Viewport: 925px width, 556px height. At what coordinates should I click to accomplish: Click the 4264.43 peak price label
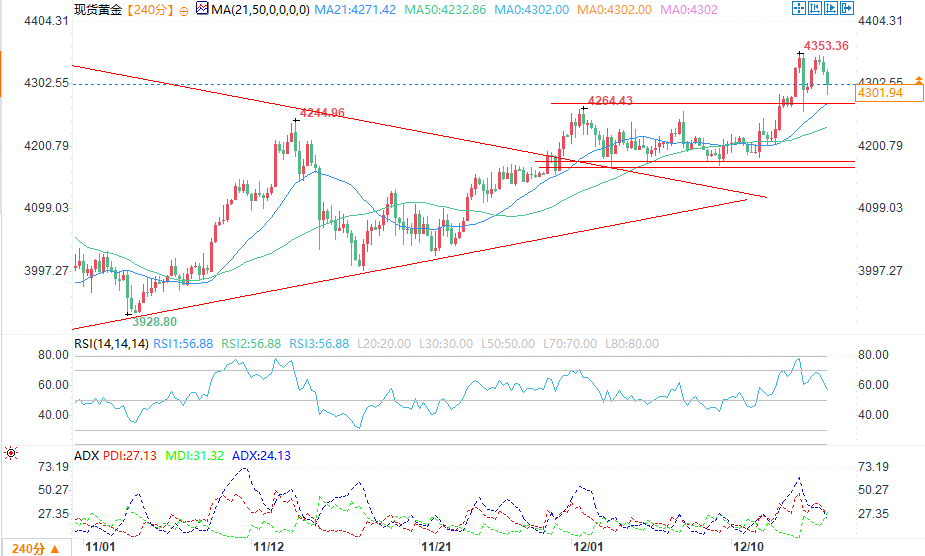610,100
